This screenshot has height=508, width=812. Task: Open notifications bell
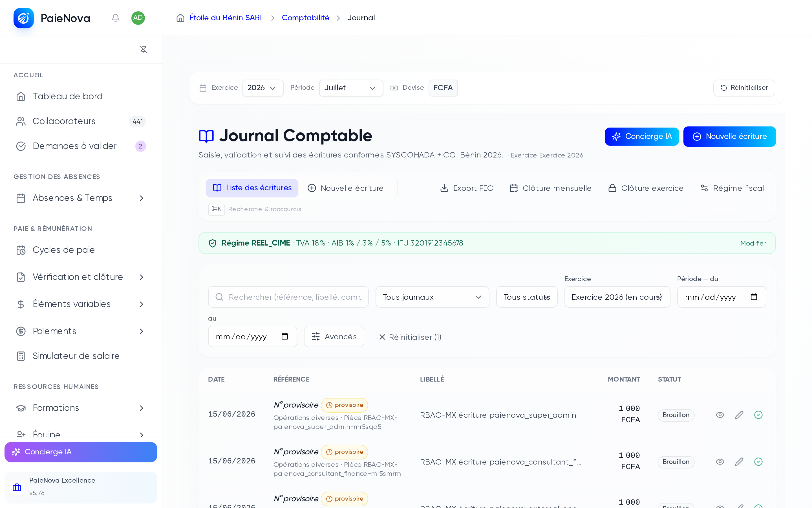(x=115, y=18)
